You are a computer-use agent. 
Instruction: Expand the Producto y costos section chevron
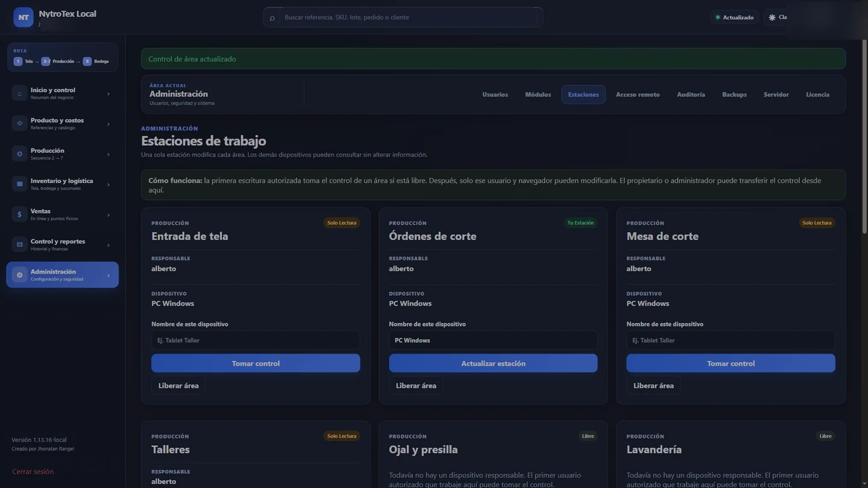coord(108,124)
